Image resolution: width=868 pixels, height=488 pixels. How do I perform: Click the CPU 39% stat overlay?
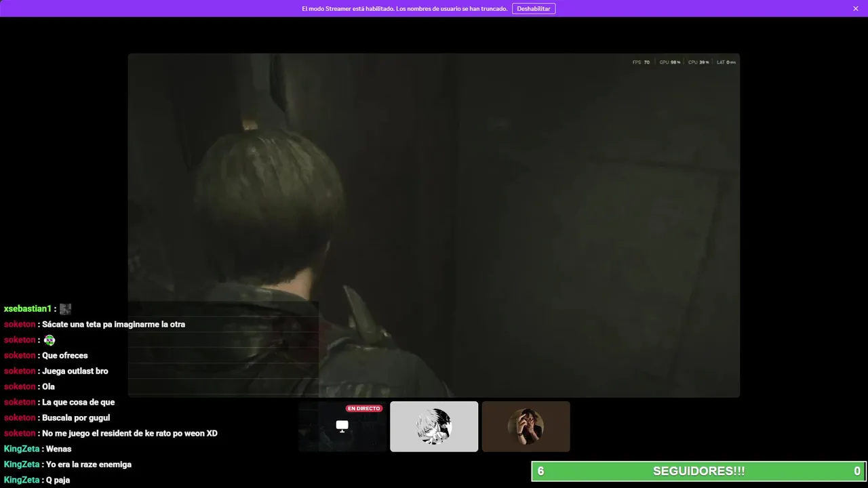(x=698, y=62)
